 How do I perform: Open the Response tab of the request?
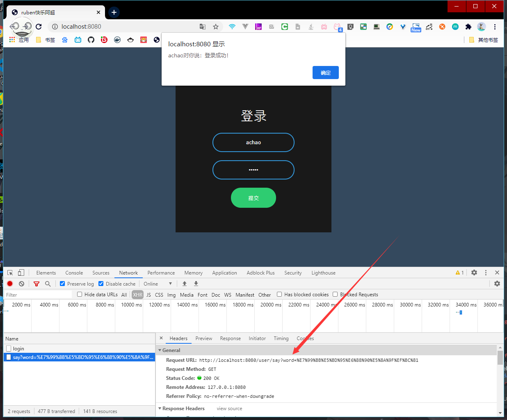[230, 338]
